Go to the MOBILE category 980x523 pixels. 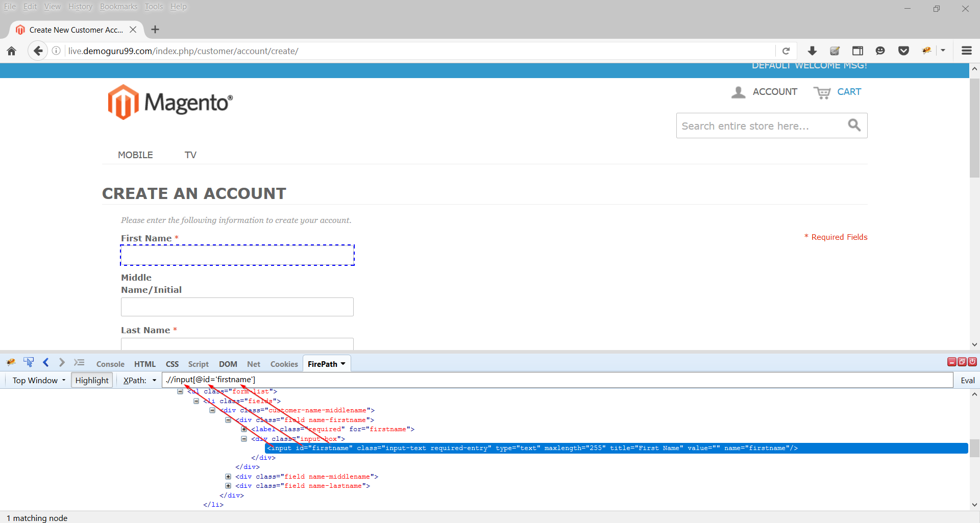click(135, 155)
